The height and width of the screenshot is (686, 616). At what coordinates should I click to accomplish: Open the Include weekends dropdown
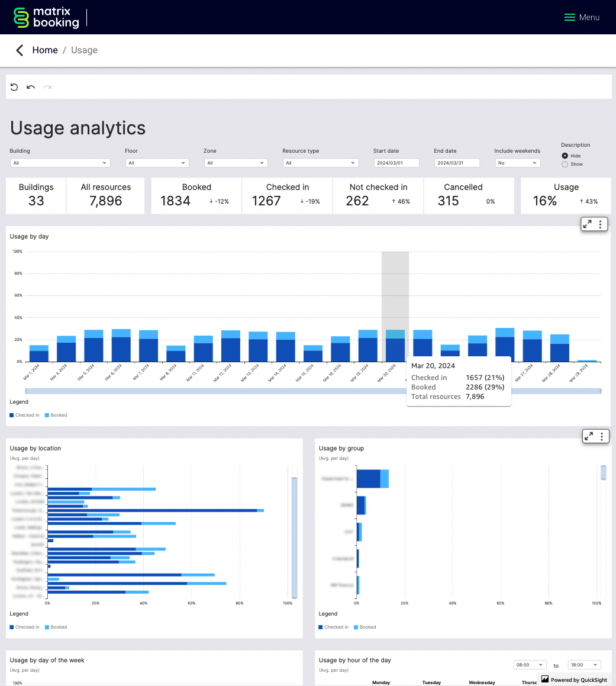coord(517,162)
